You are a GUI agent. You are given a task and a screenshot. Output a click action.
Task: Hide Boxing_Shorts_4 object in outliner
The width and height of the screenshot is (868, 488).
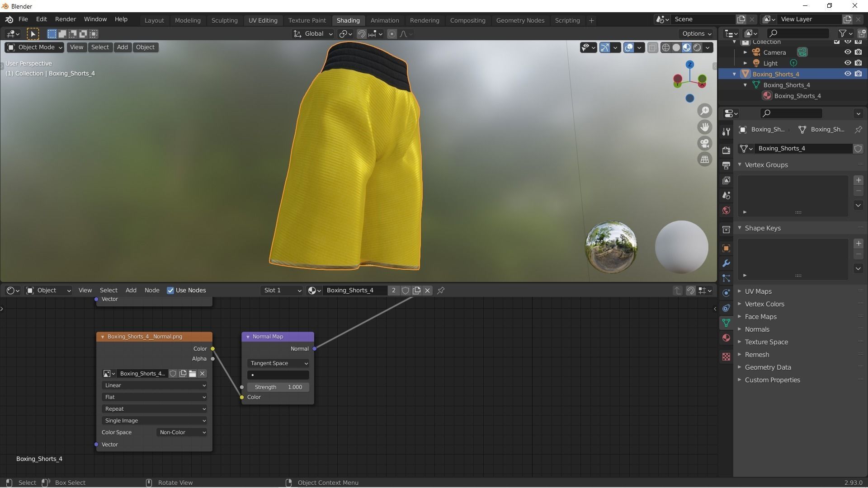click(x=848, y=74)
